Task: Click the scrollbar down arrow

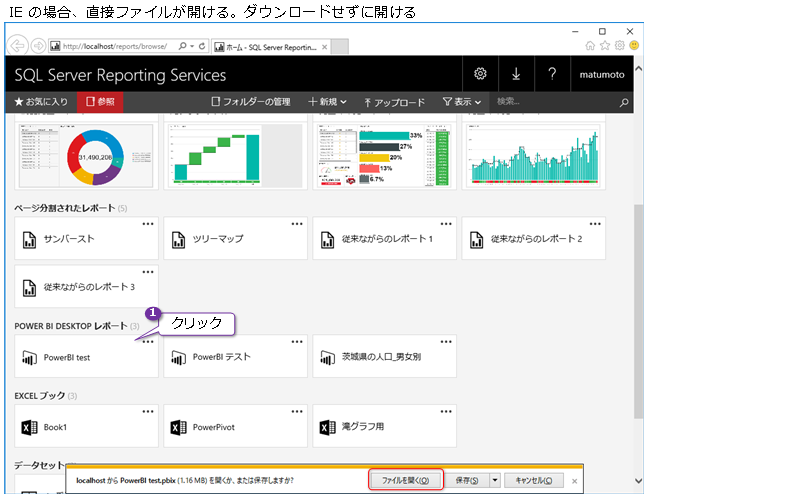Action: [x=638, y=481]
